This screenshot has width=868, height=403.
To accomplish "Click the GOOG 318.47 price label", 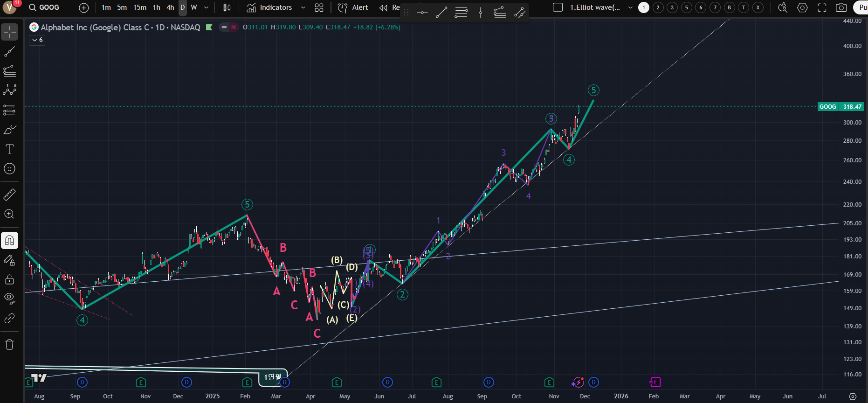I will click(841, 107).
